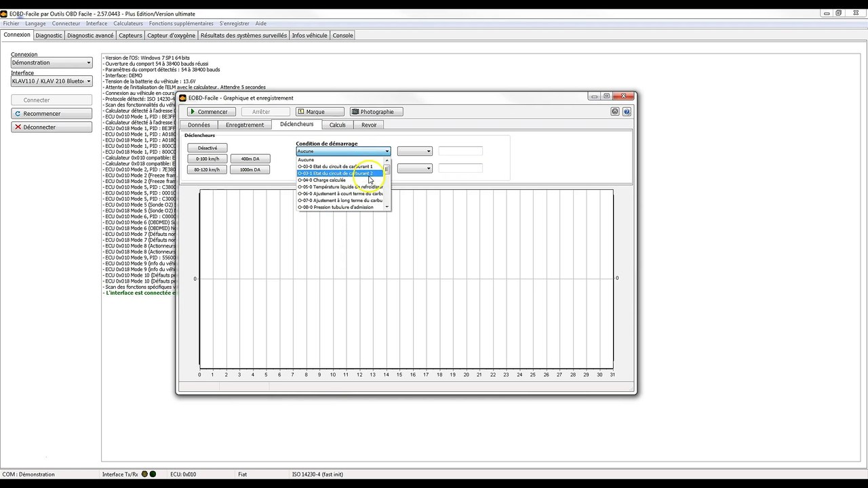Open the Calculs tab
868x488 pixels.
(x=337, y=125)
